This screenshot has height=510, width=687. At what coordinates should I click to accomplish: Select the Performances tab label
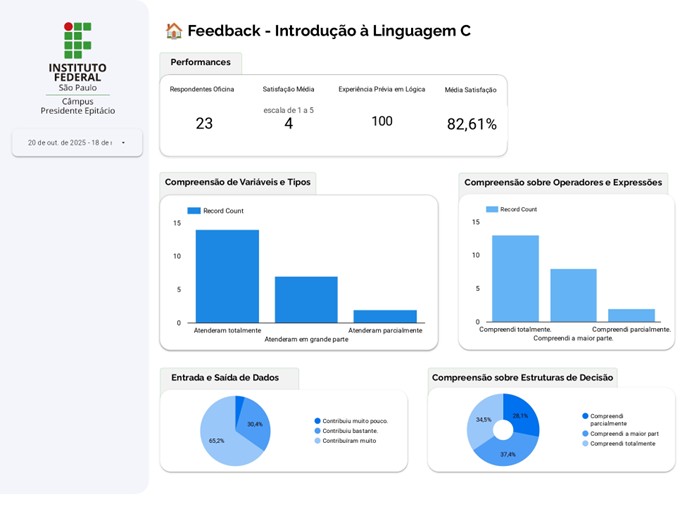coord(200,63)
